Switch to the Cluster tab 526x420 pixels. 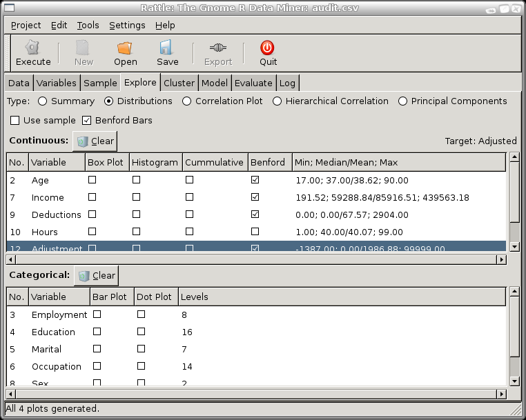coord(179,83)
